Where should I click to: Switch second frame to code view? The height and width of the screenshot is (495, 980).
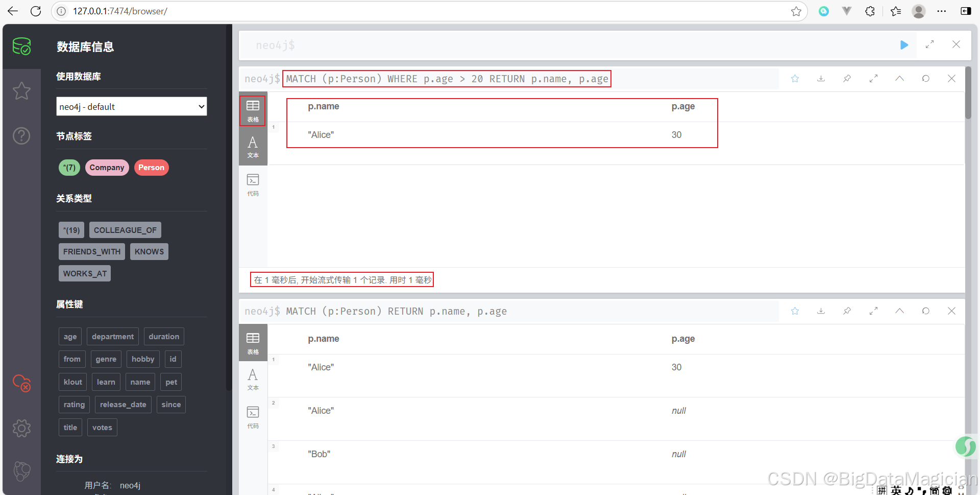click(253, 417)
